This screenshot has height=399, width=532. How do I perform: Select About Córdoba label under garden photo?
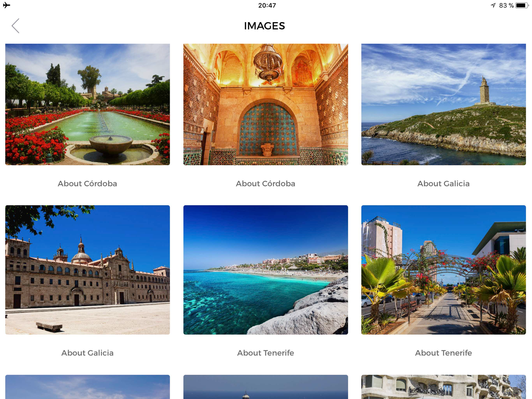pyautogui.click(x=88, y=184)
